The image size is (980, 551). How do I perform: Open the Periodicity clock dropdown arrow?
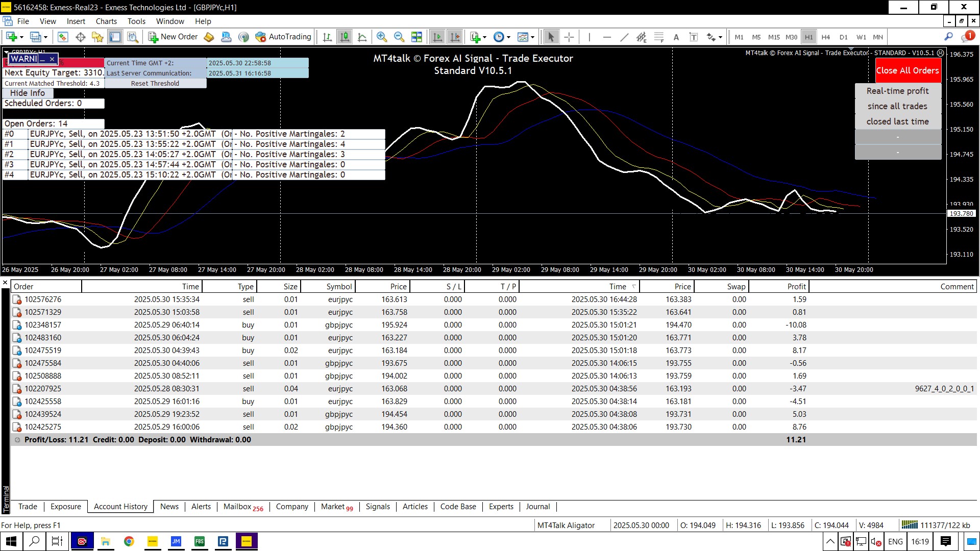coord(508,37)
